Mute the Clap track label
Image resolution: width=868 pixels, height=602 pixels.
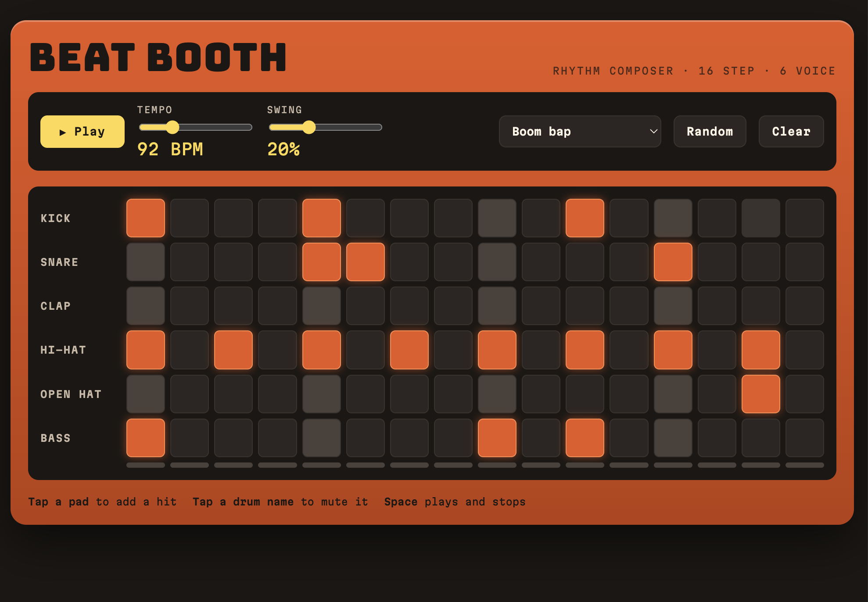pyautogui.click(x=56, y=306)
